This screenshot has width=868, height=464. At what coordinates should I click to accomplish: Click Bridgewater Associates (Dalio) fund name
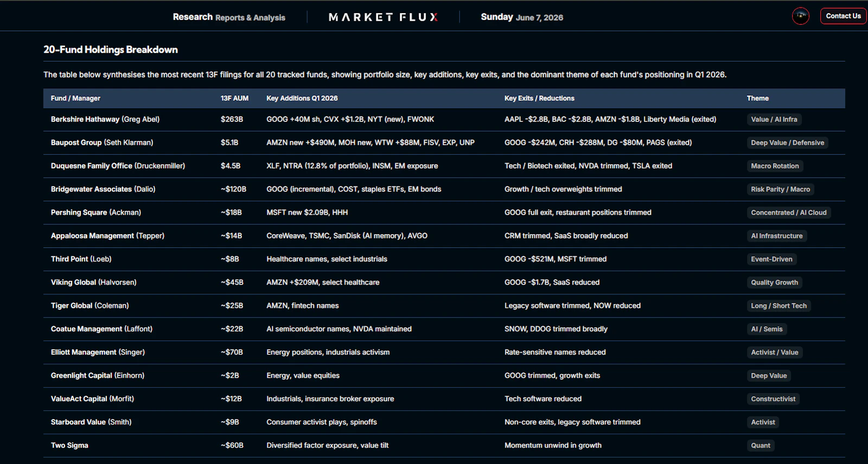tap(103, 189)
